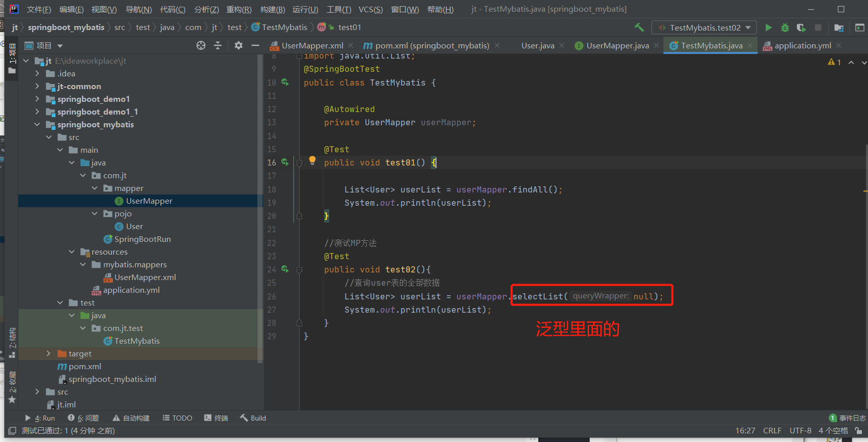The width and height of the screenshot is (868, 442).
Task: Collapse the resources folder
Action: 72,252
